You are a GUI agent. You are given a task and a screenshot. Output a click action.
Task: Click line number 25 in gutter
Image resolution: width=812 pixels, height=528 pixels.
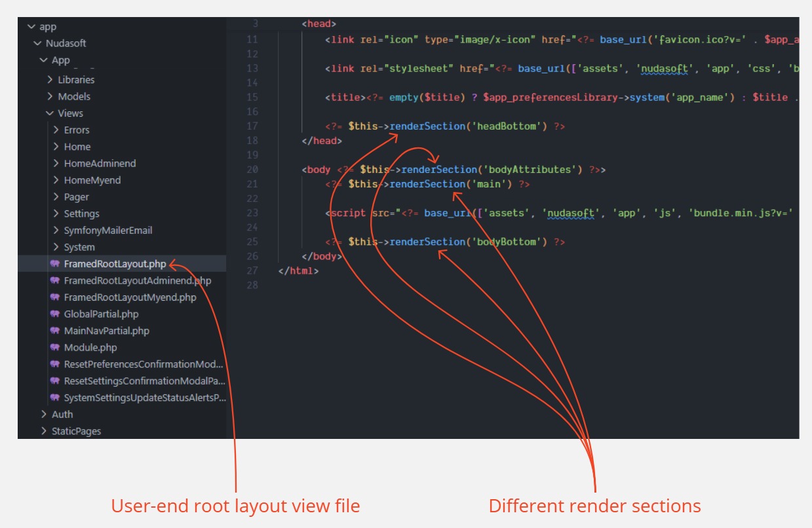[252, 242]
